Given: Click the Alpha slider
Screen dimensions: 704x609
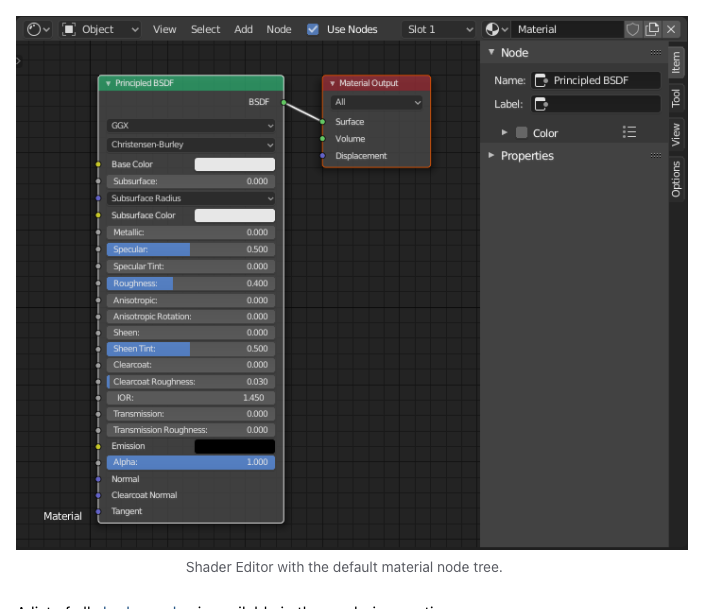Looking at the screenshot, I should click(x=191, y=463).
